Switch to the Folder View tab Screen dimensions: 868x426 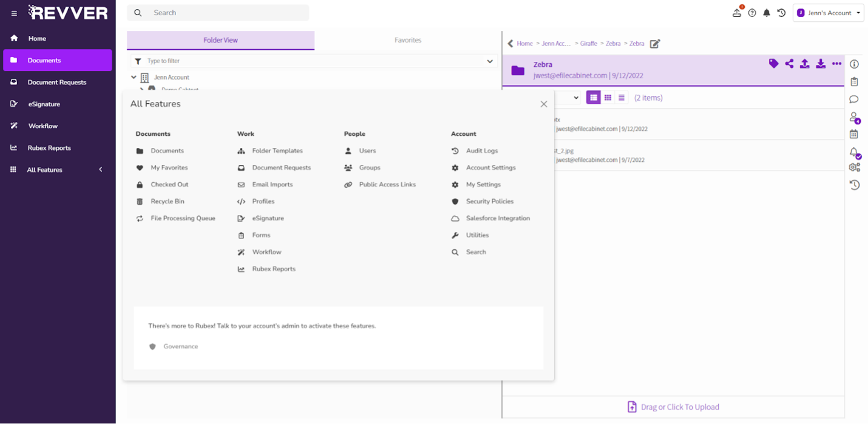click(220, 40)
